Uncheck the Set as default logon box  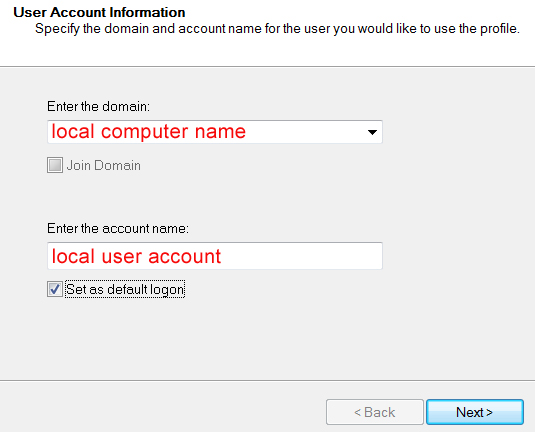[x=55, y=289]
